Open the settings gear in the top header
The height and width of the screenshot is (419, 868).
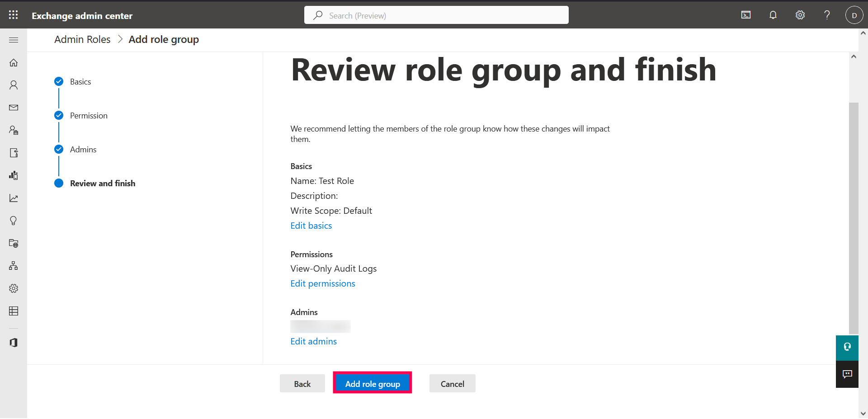[x=800, y=15]
